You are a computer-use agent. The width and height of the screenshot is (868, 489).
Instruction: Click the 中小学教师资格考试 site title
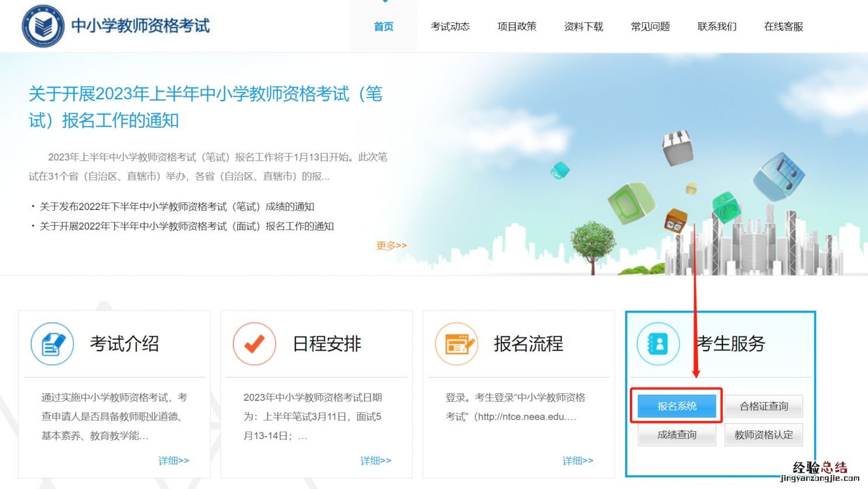[141, 26]
